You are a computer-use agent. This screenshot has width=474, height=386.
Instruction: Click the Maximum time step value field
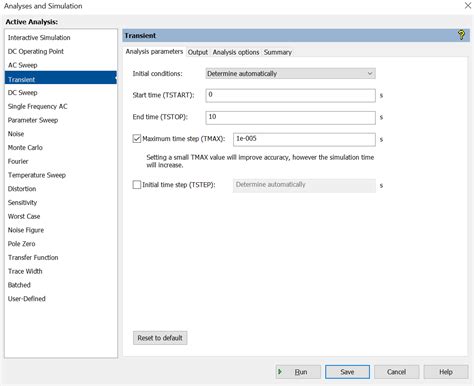[304, 139]
